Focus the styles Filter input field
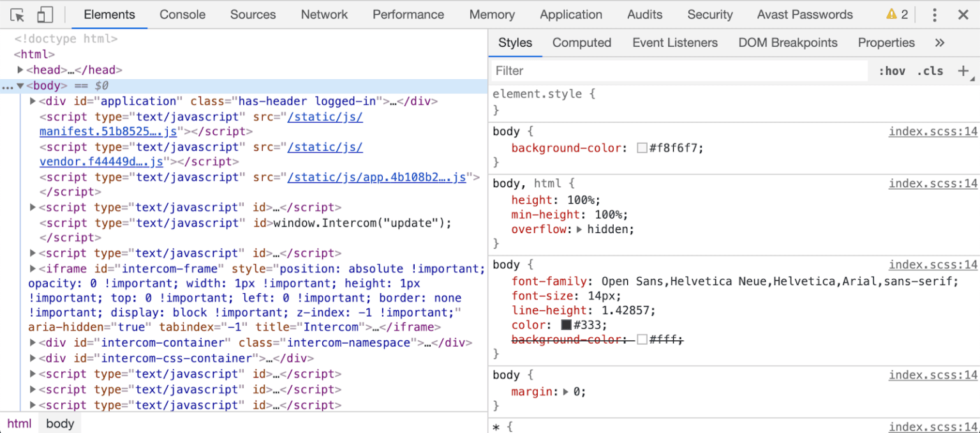Screen dimensions: 980x433 (x=679, y=71)
